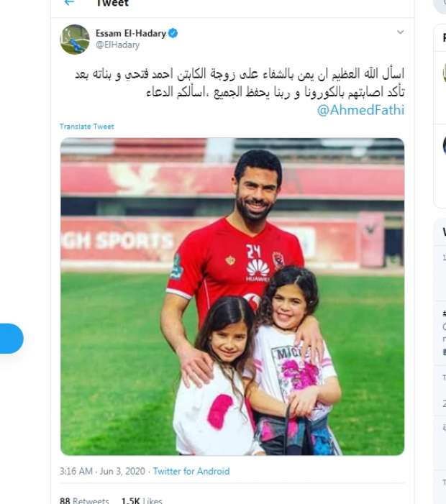Click the blue verified badge icon
The image size is (446, 504).
click(x=173, y=33)
